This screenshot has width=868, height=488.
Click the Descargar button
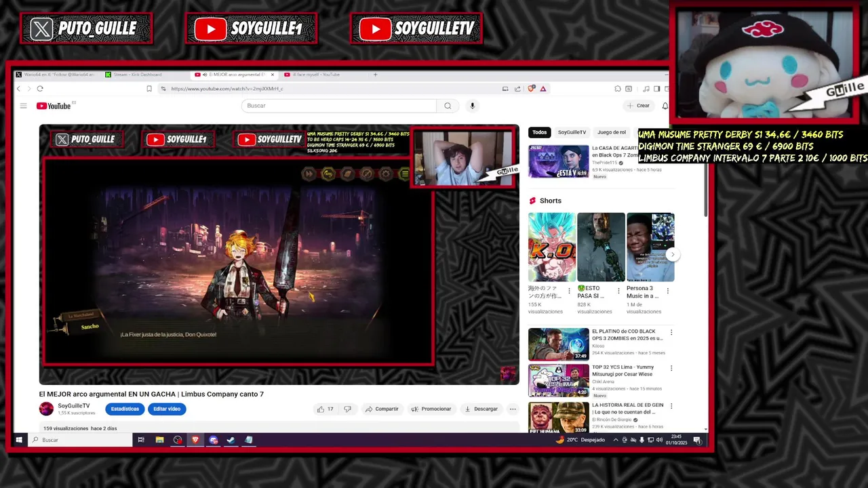click(481, 409)
